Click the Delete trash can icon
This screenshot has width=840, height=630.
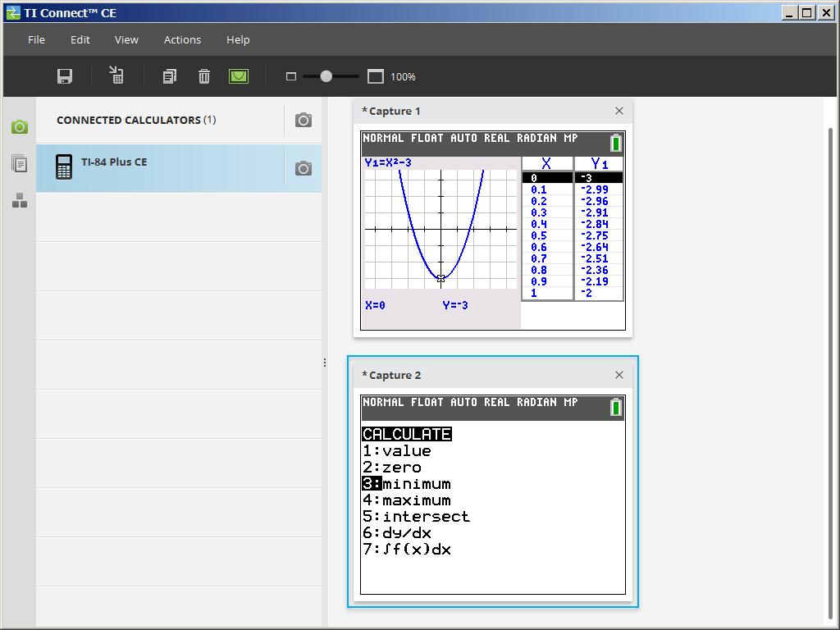tap(203, 76)
